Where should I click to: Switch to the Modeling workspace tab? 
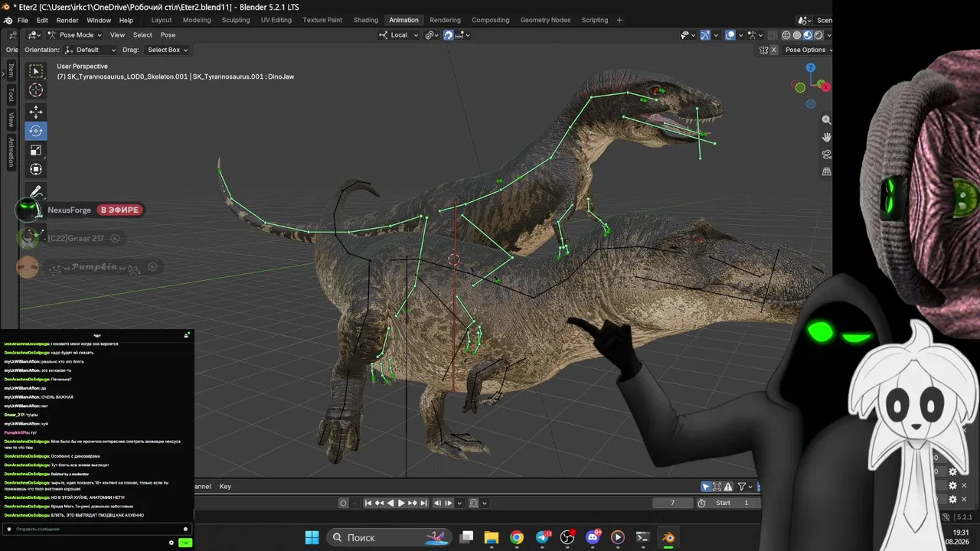point(197,20)
